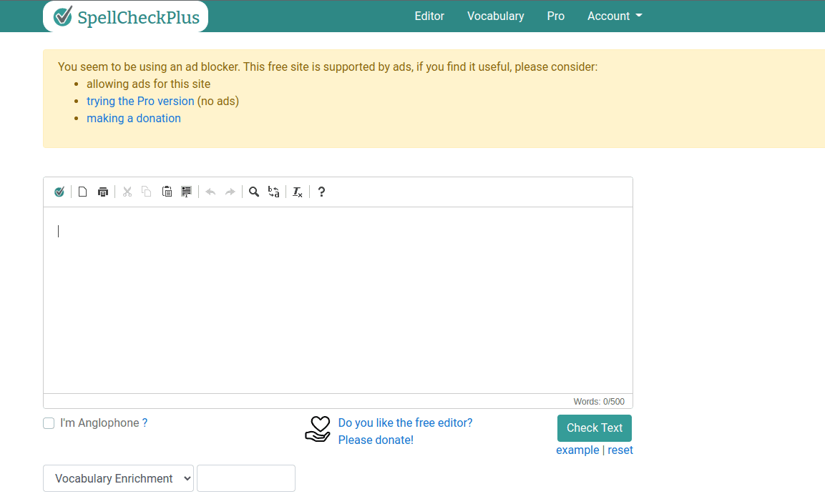Click the SpellCheckPlus logo

(x=126, y=17)
